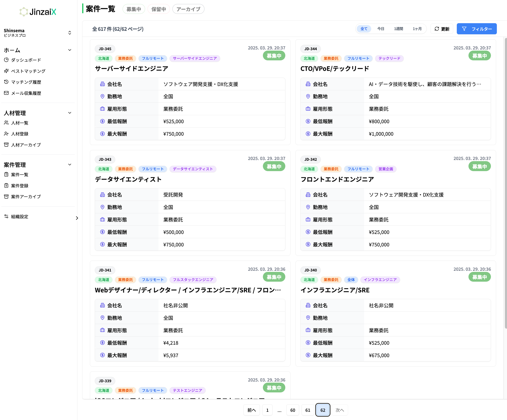Viewport: 507px width, 420px height.
Task: Click the テックリード tag on JD-344
Action: click(389, 58)
